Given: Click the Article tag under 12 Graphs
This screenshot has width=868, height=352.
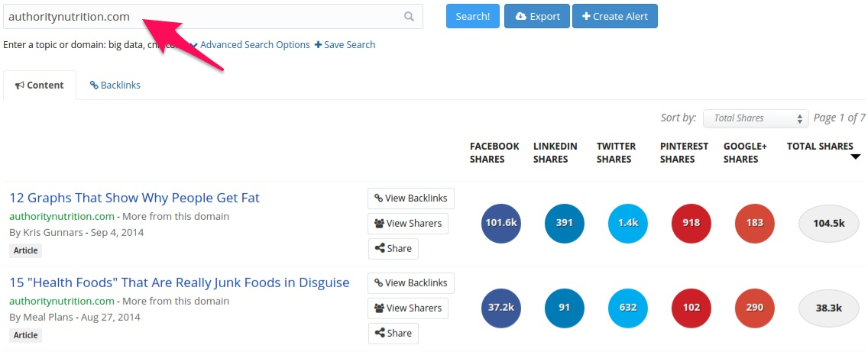Looking at the screenshot, I should [x=25, y=250].
